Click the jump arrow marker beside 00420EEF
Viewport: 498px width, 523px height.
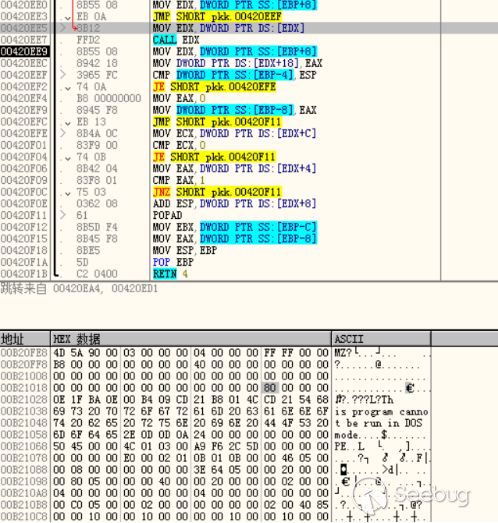[63, 75]
